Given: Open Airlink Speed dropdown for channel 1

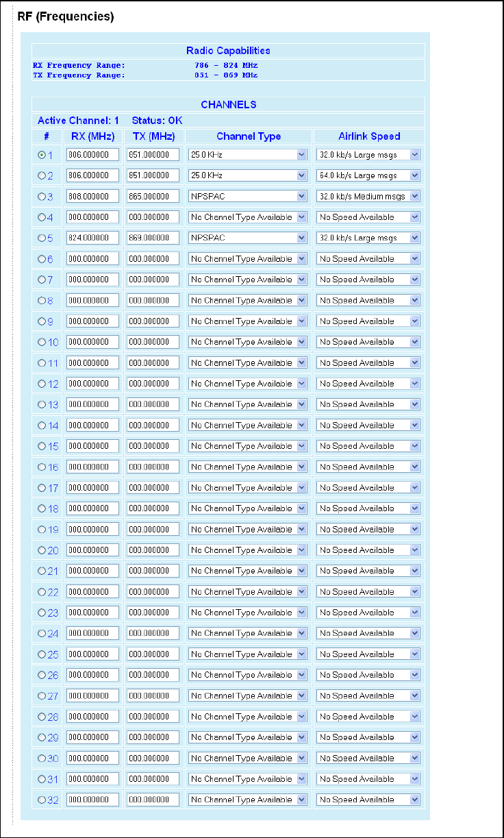Looking at the screenshot, I should coord(368,155).
